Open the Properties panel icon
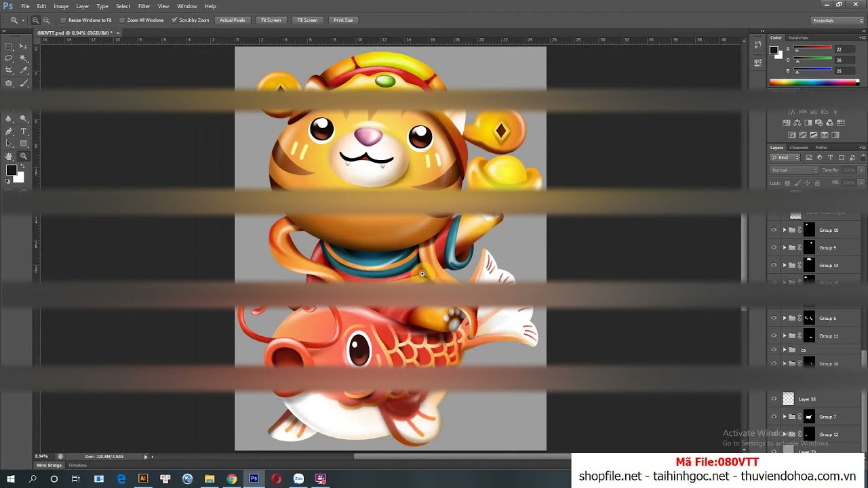 pyautogui.click(x=758, y=62)
